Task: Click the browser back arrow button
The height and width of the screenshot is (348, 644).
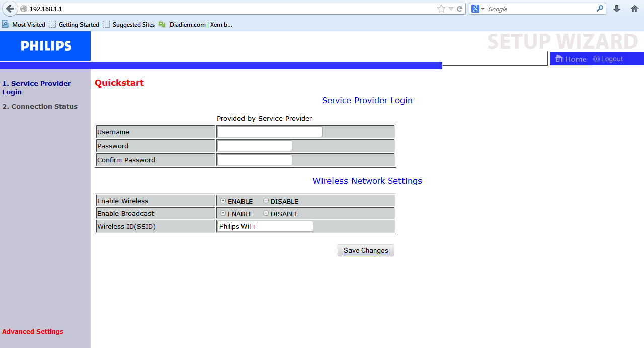Action: tap(10, 9)
